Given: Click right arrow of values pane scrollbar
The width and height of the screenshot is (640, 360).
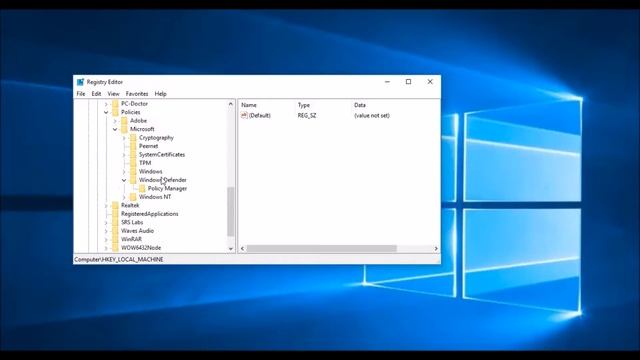Looking at the screenshot, I should 436,248.
